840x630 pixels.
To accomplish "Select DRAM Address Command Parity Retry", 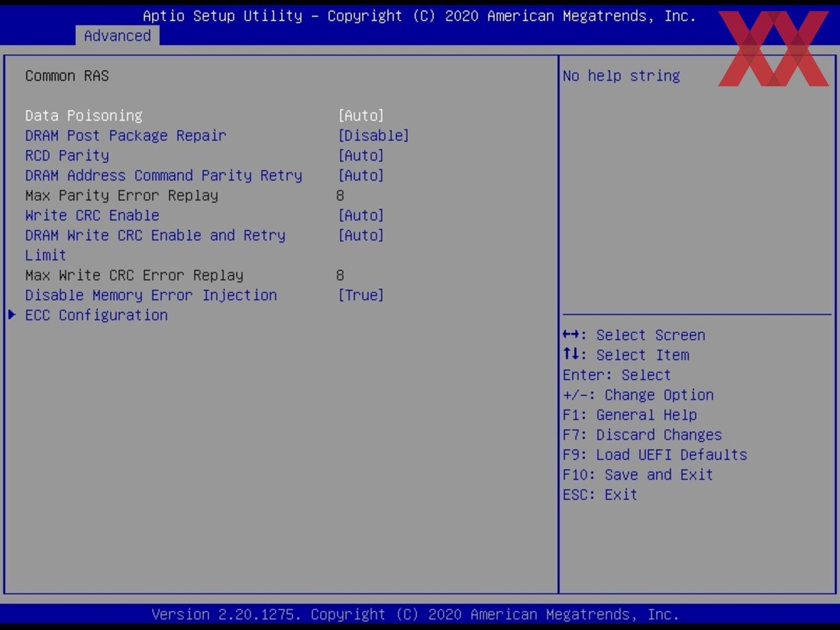I will [164, 175].
